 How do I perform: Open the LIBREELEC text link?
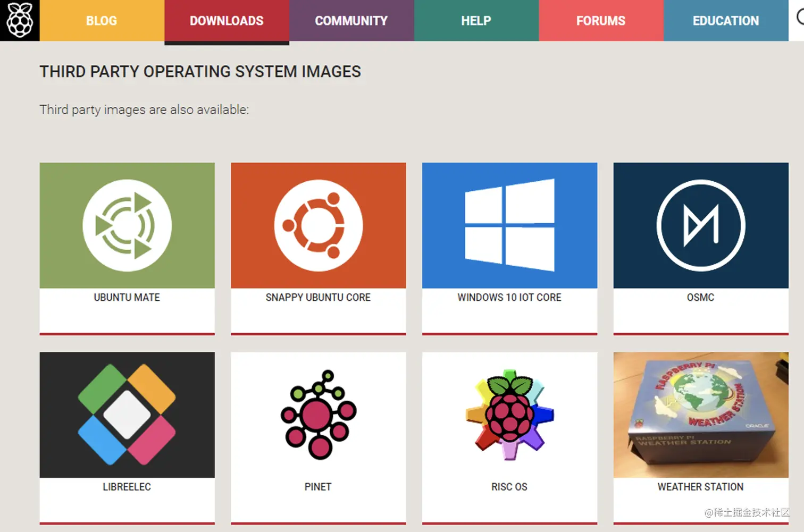(x=127, y=487)
